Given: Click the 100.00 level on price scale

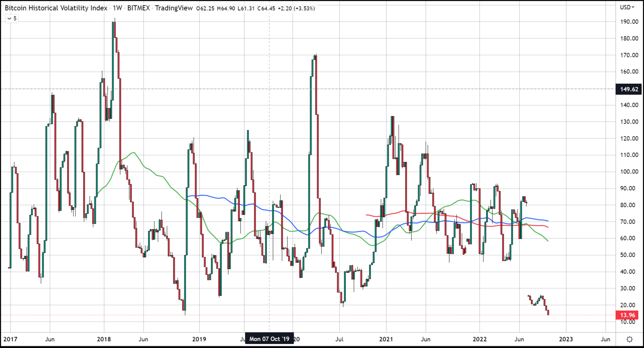Looking at the screenshot, I should pos(629,172).
